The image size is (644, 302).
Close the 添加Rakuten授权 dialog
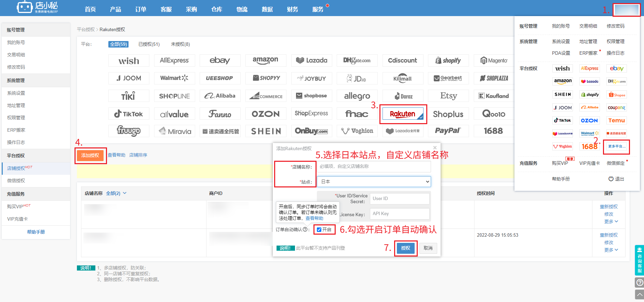(x=435, y=148)
